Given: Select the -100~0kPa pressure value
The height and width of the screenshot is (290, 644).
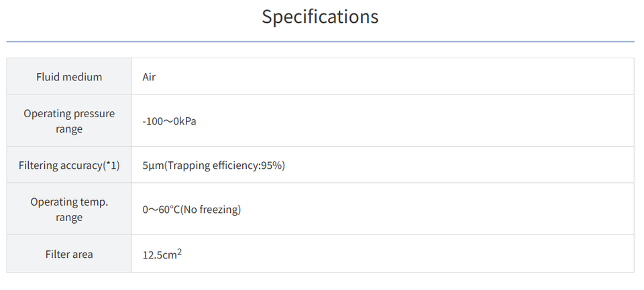Looking at the screenshot, I should click(169, 121).
